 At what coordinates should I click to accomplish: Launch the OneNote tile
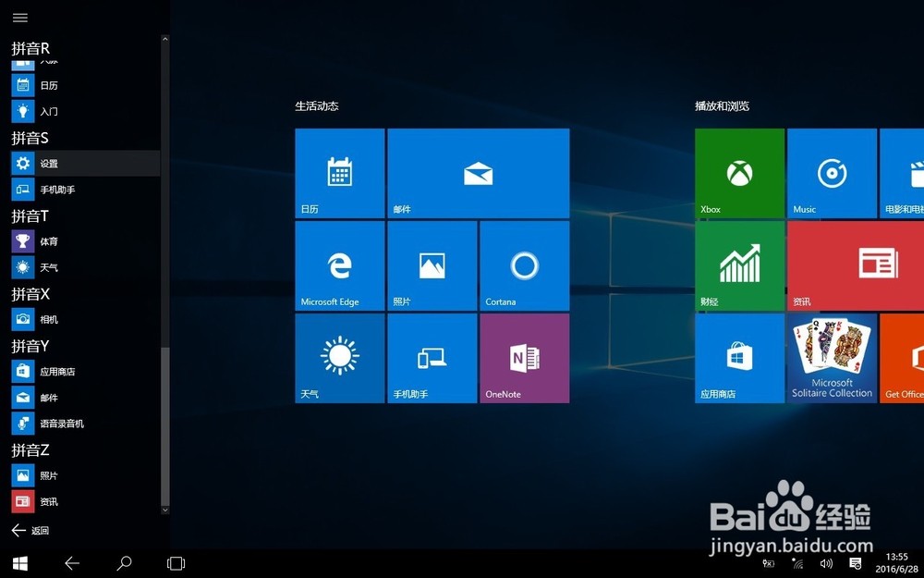pos(525,359)
